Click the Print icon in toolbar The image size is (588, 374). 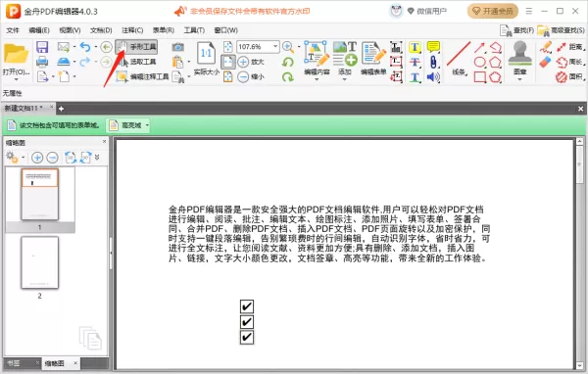42,62
